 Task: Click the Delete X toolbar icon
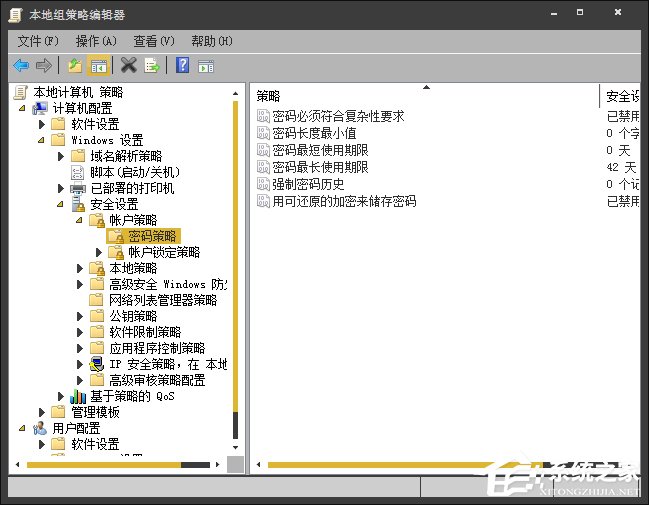(128, 65)
